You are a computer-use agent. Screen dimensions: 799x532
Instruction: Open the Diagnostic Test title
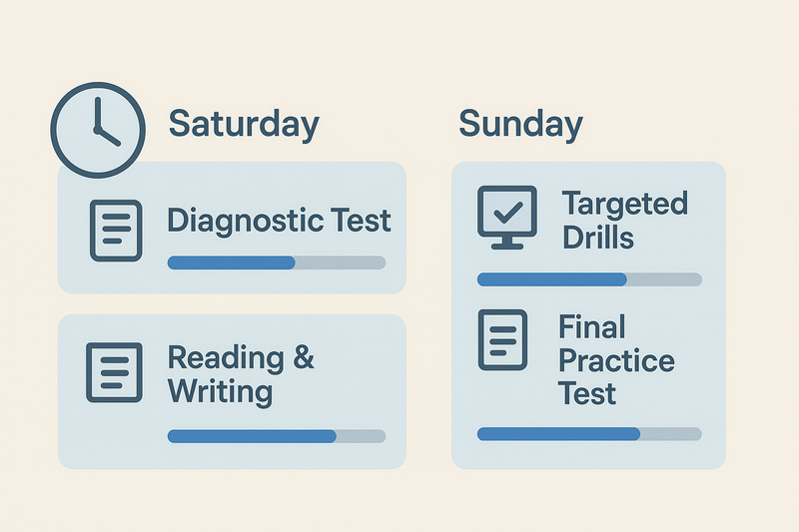point(279,221)
